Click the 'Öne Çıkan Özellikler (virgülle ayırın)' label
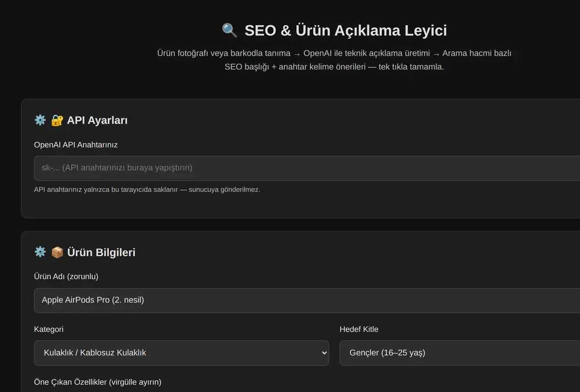Viewport: 580px width, 392px height. coord(98,382)
